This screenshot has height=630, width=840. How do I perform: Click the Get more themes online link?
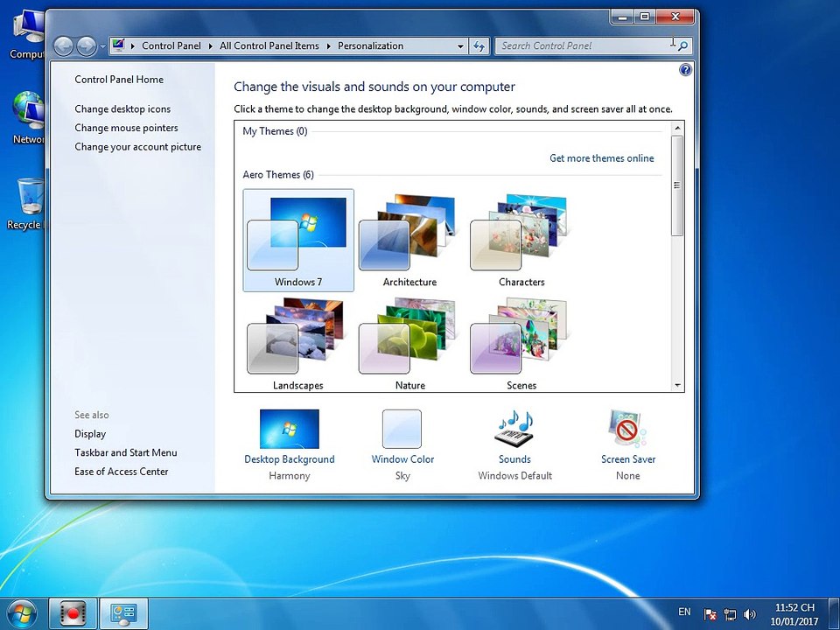point(602,158)
